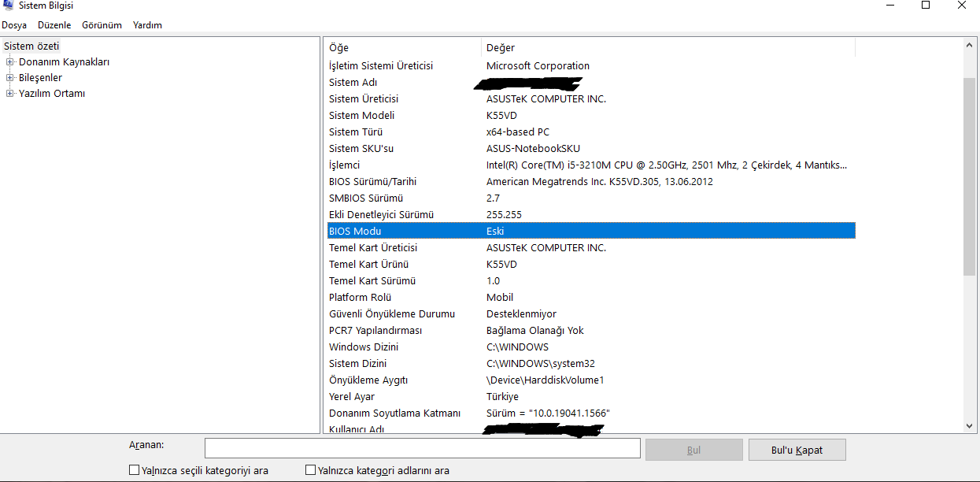This screenshot has height=482, width=980.
Task: Click the Değer column header
Action: 668,48
